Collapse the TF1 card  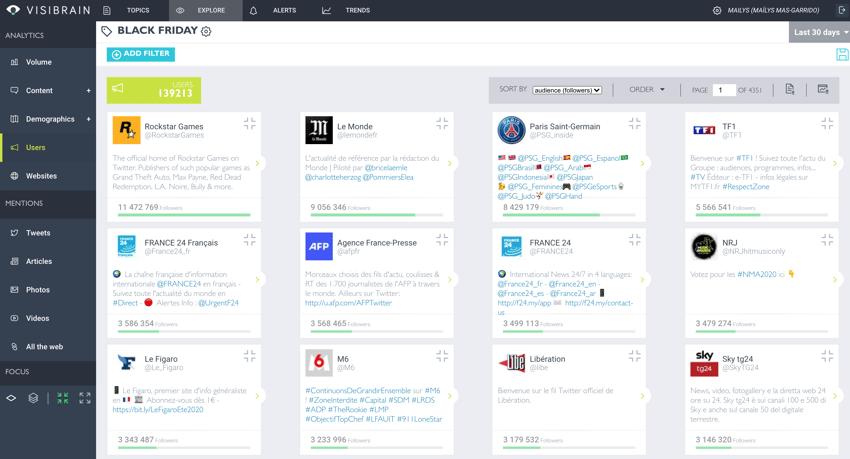point(827,124)
